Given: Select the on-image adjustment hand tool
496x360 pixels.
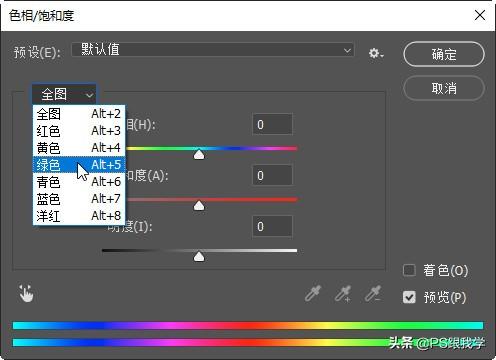Looking at the screenshot, I should 26,293.
